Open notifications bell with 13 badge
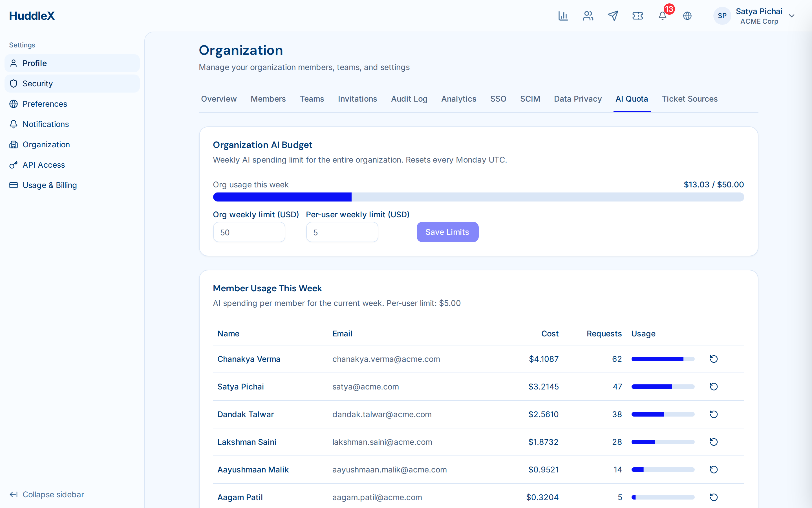The width and height of the screenshot is (812, 508). click(663, 16)
